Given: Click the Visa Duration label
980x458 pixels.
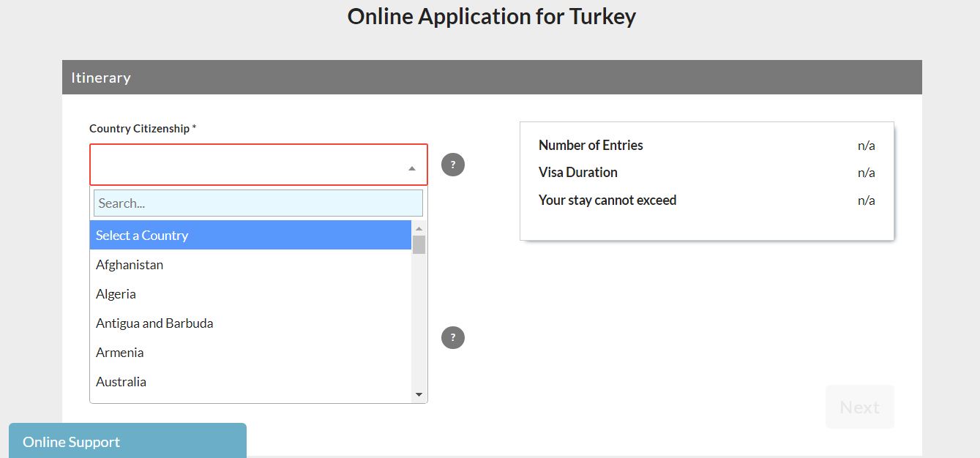Looking at the screenshot, I should [578, 172].
